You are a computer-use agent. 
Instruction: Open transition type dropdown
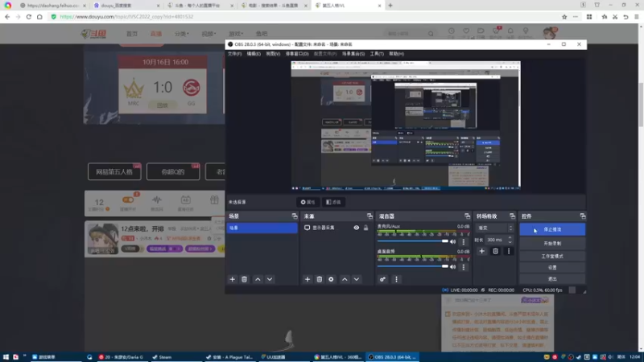pos(495,228)
